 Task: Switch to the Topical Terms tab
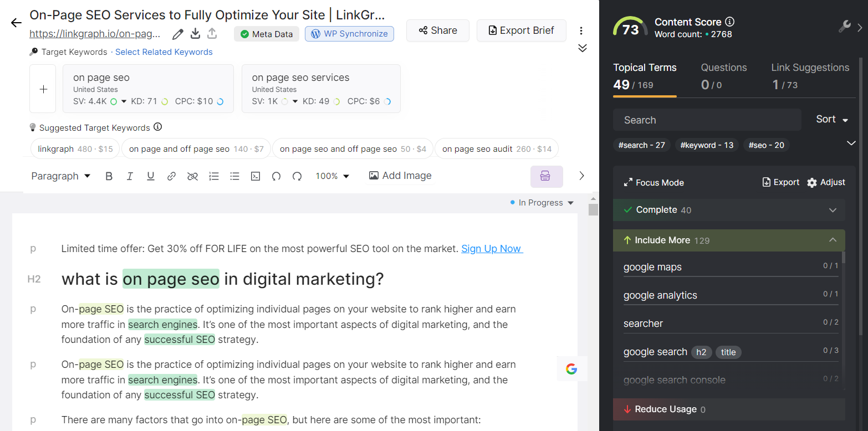645,76
